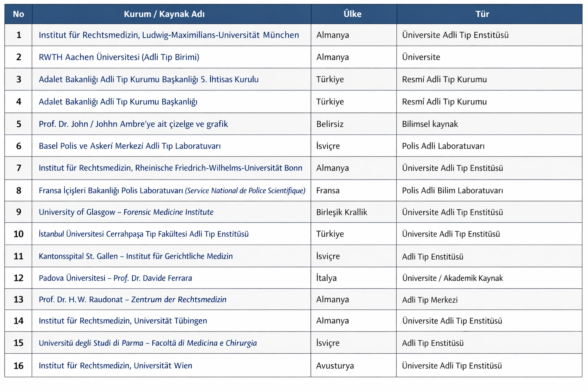
Task: Click the Kurum / Kaynak Adı column header
Action: point(164,14)
